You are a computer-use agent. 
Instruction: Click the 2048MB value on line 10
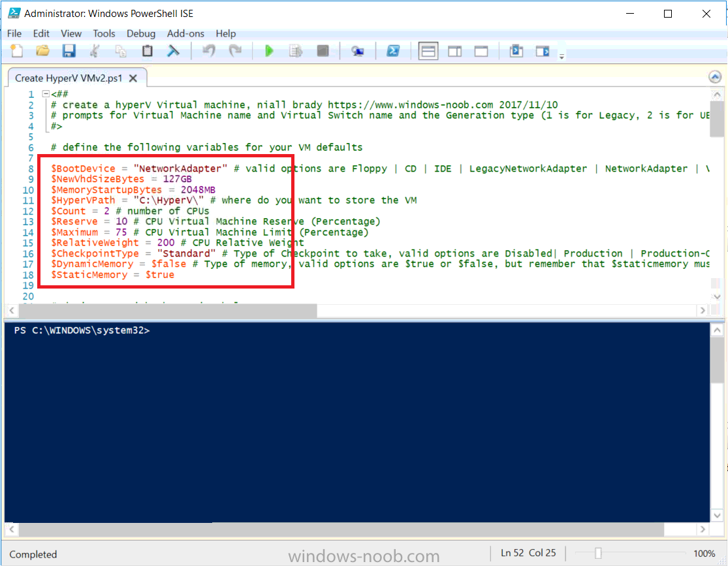[198, 190]
